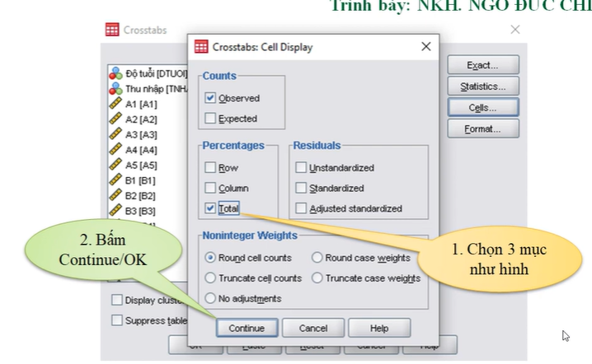Click the Độ tuổi [DTUOI] variable icon
The image size is (592, 364).
[115, 73]
